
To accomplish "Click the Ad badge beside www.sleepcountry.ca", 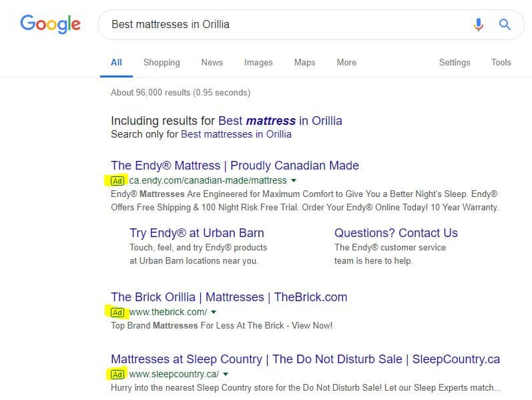I will (117, 374).
